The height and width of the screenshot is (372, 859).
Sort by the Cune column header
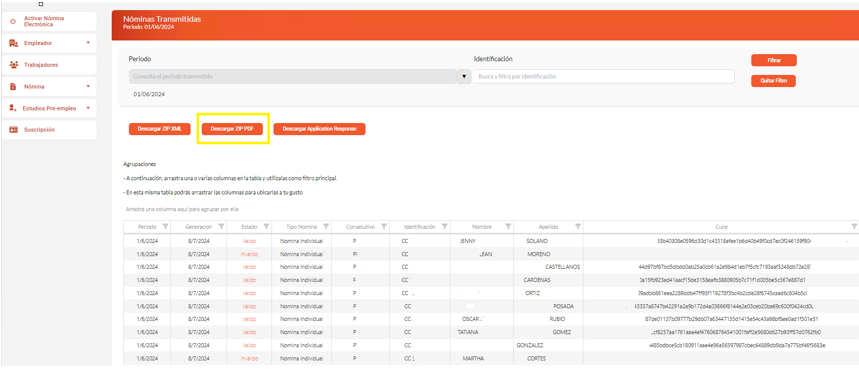[721, 226]
